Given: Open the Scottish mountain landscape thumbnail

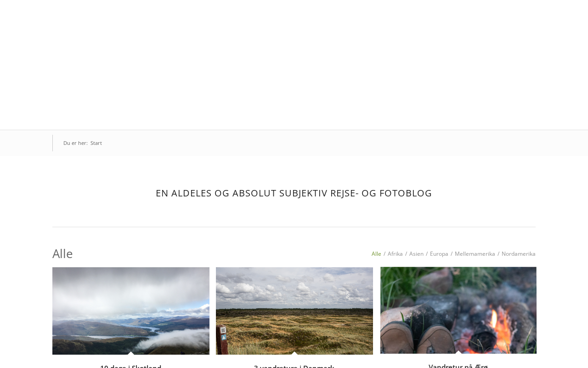Looking at the screenshot, I should [131, 311].
